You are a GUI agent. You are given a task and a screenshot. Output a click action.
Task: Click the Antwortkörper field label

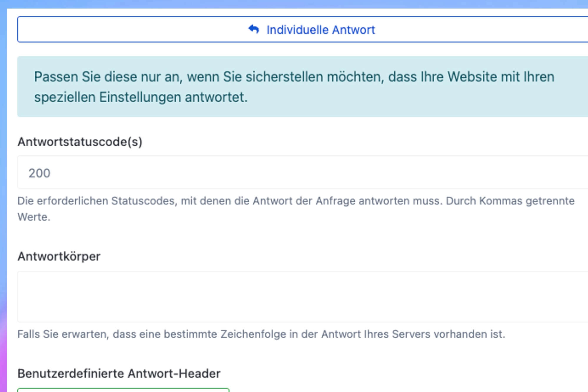[59, 256]
